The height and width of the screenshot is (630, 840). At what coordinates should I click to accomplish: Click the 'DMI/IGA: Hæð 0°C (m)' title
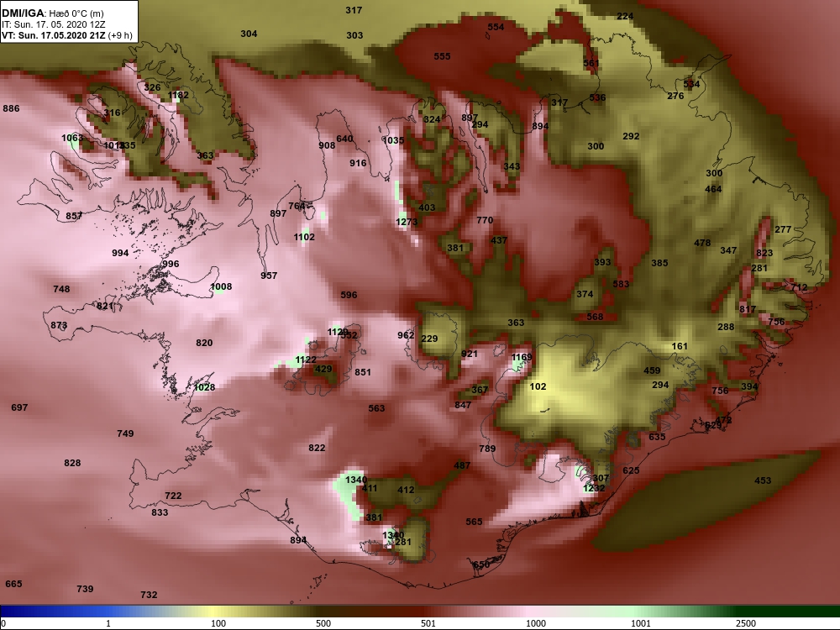point(53,13)
